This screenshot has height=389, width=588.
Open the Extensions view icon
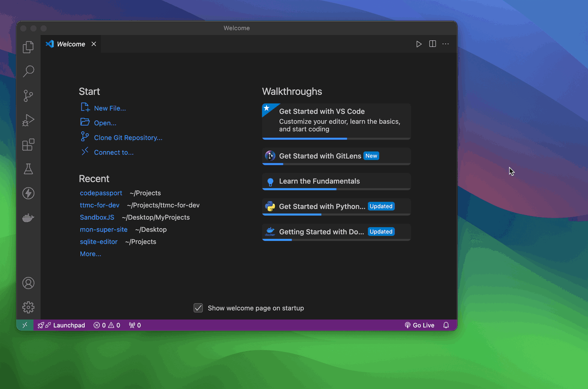(x=28, y=145)
